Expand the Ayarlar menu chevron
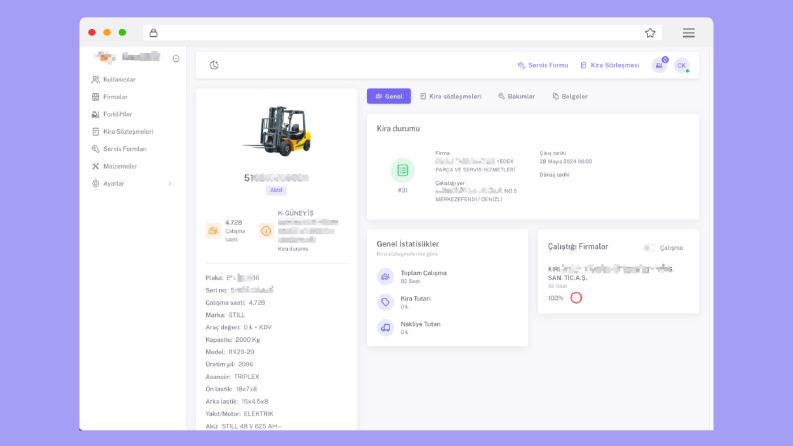 170,184
